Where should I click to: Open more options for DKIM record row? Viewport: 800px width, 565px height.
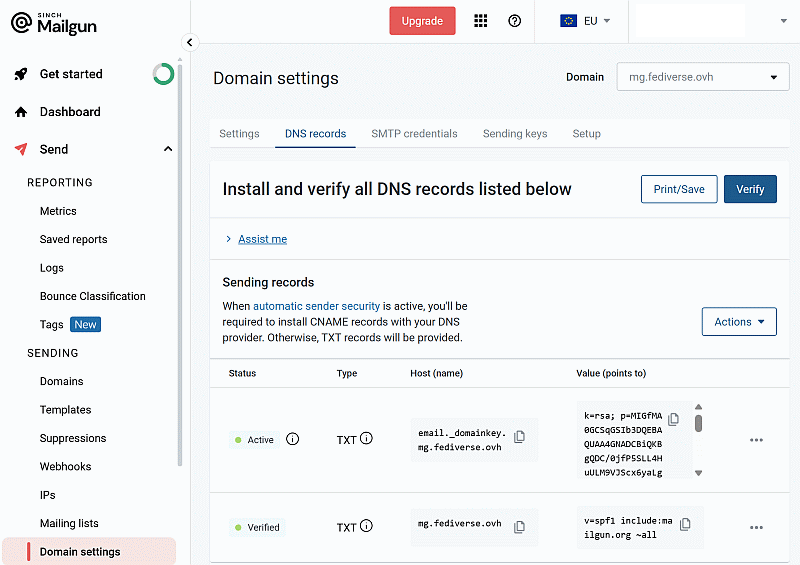(756, 440)
